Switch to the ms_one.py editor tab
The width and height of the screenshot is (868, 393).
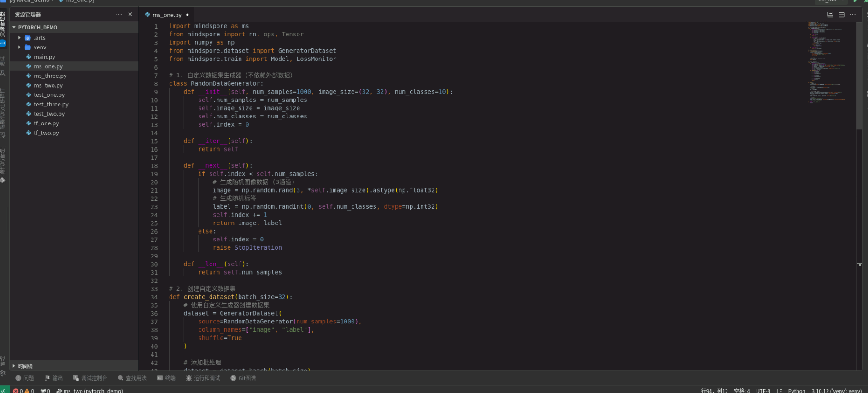pyautogui.click(x=167, y=15)
